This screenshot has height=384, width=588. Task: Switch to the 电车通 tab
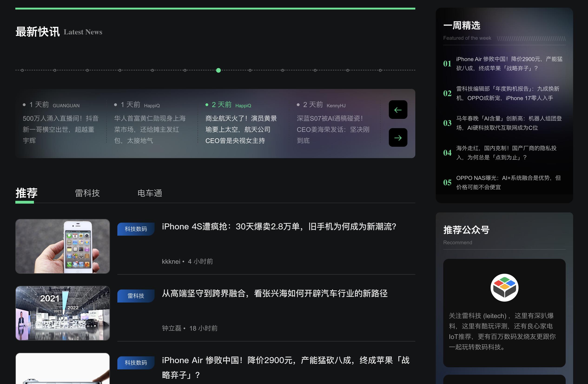click(149, 193)
